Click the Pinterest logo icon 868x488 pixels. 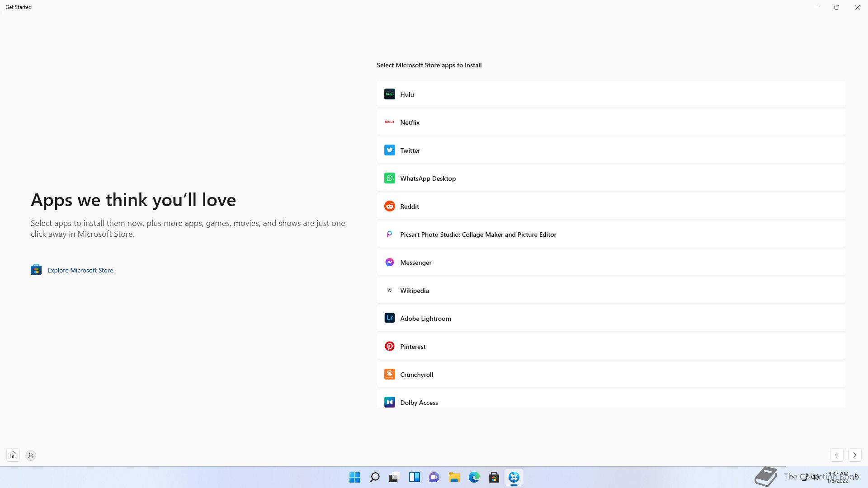[x=389, y=346]
